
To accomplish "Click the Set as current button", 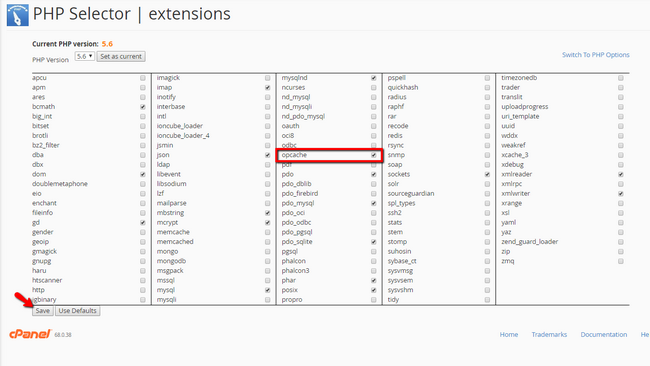I will tap(121, 56).
